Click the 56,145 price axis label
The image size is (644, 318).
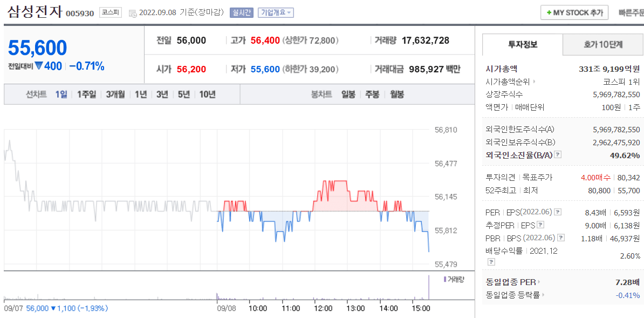click(446, 197)
